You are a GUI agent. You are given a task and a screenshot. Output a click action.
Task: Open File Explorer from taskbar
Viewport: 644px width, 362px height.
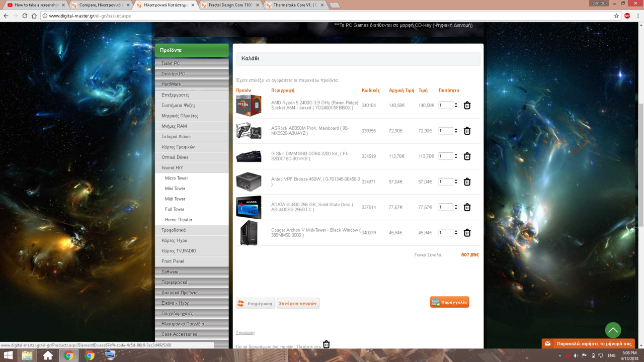point(27,355)
